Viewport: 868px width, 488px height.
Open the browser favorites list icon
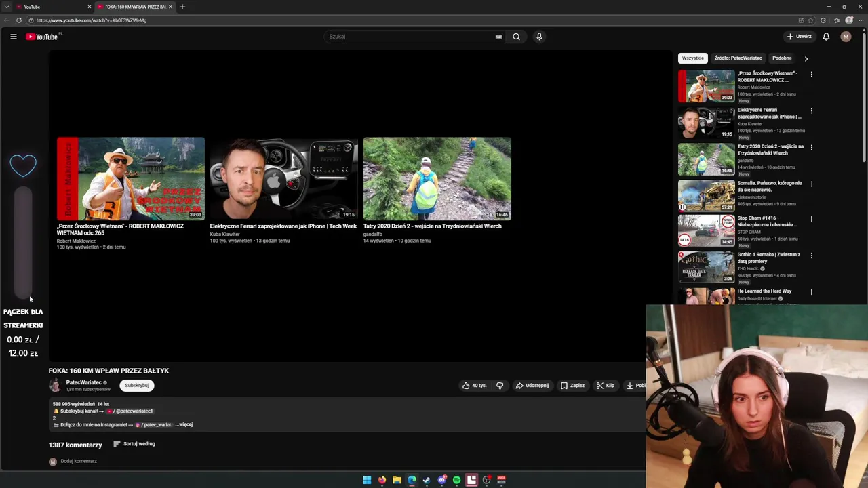[x=836, y=20]
